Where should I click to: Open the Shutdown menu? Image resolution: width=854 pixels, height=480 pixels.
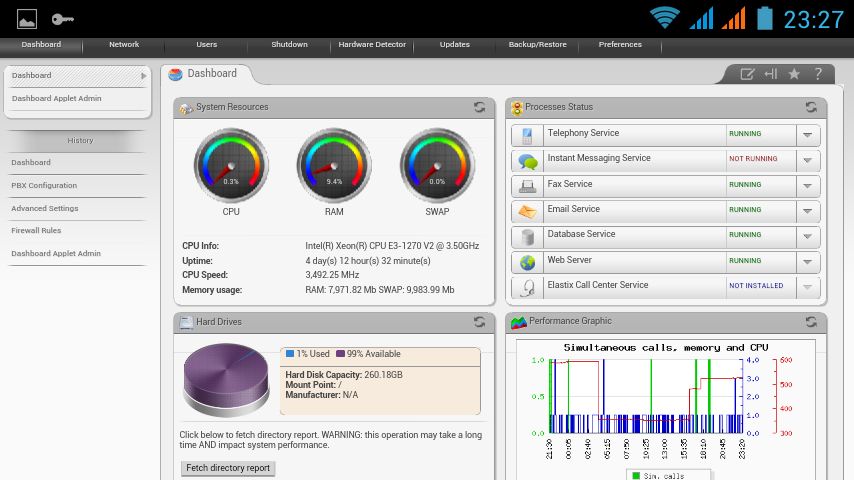pyautogui.click(x=289, y=45)
